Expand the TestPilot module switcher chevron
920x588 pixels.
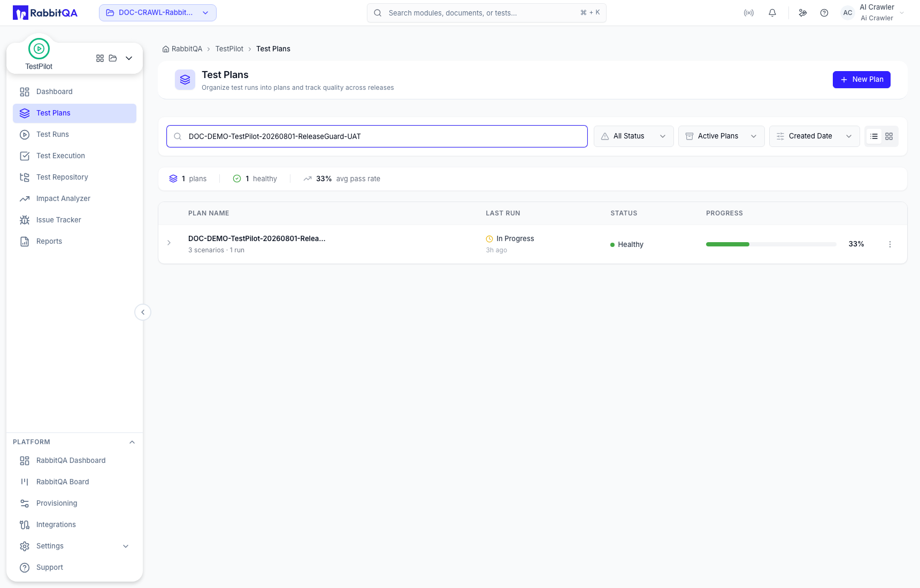[129, 58]
